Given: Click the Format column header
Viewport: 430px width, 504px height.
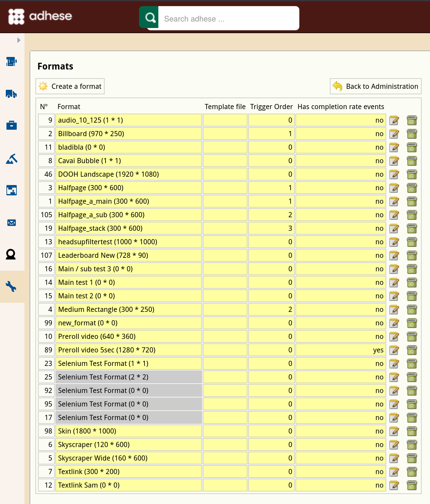Looking at the screenshot, I should coord(69,107).
